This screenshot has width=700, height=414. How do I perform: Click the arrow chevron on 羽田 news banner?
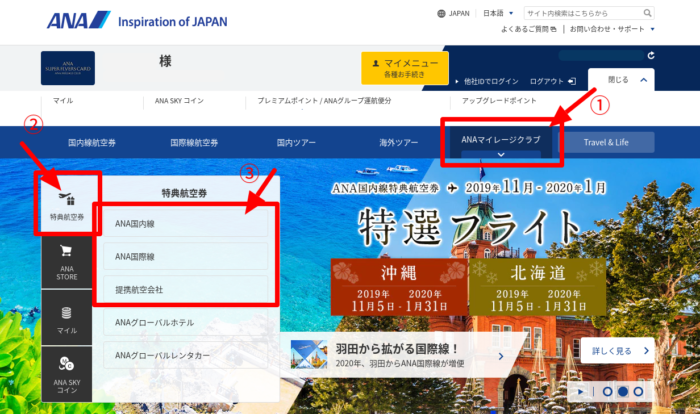pos(501,356)
